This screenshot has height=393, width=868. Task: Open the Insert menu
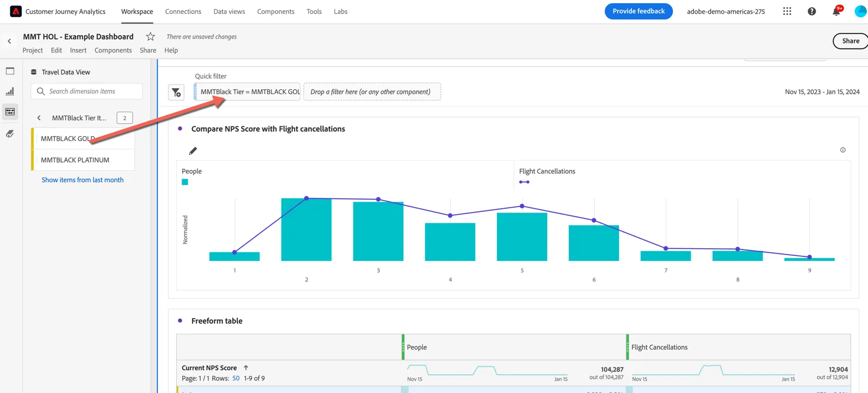(78, 50)
